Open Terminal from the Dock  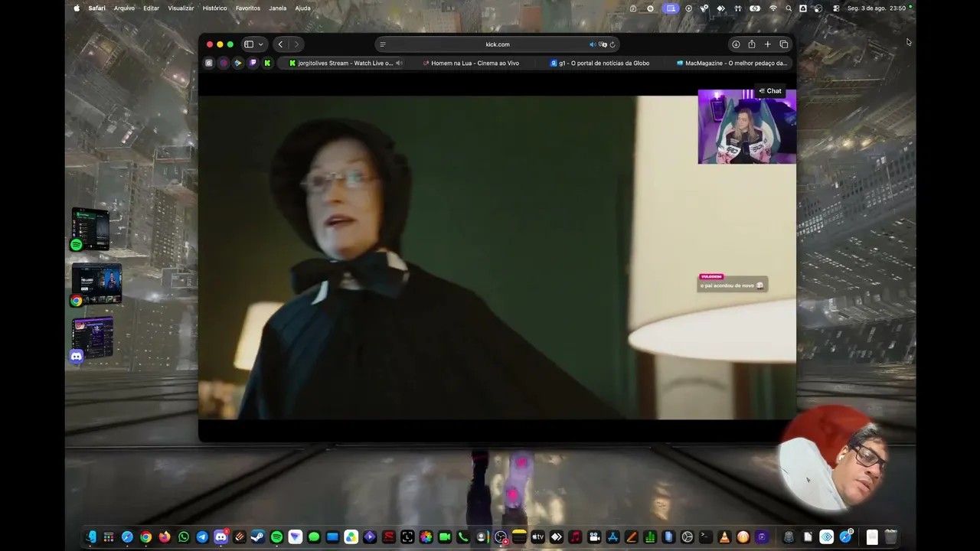pos(706,537)
